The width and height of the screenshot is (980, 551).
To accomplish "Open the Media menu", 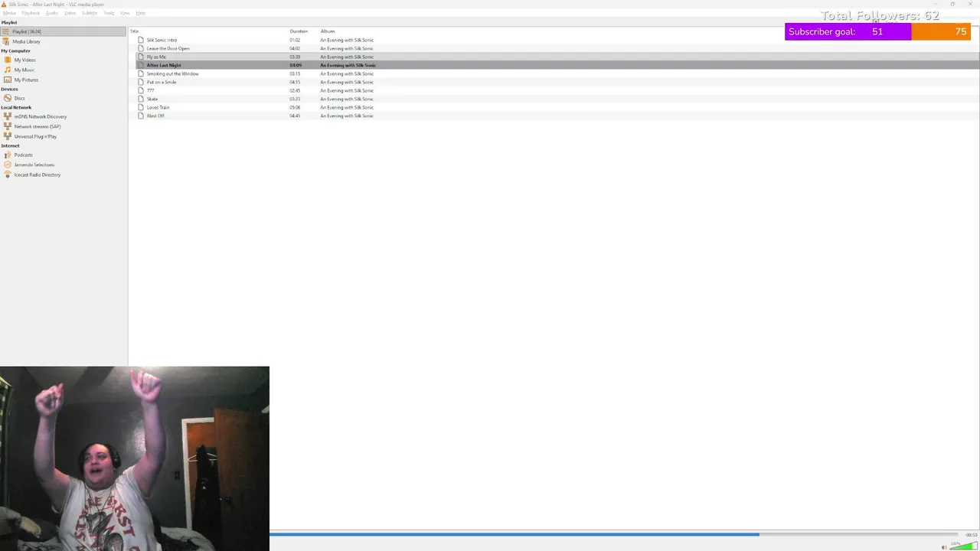I will (x=9, y=13).
